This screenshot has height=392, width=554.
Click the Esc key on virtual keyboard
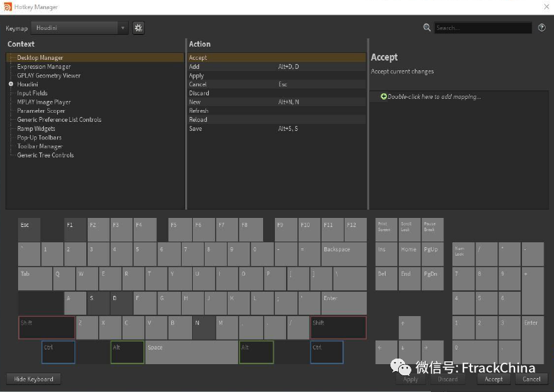click(29, 229)
